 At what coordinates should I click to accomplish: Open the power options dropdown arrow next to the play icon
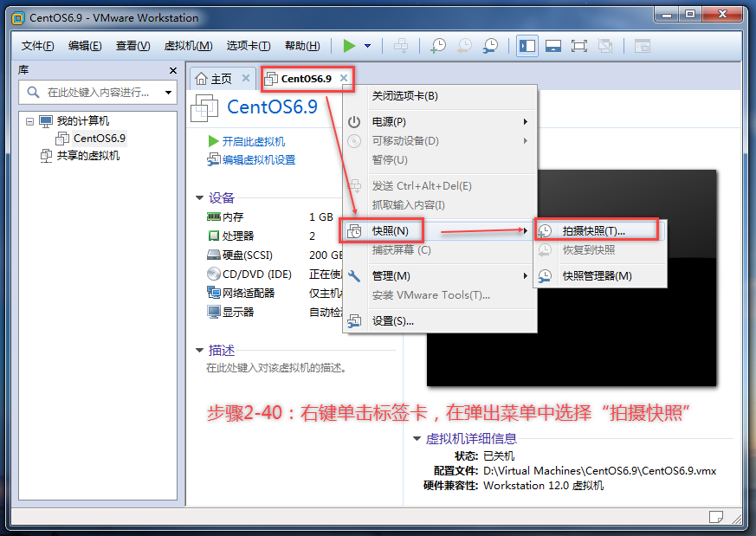click(x=367, y=46)
